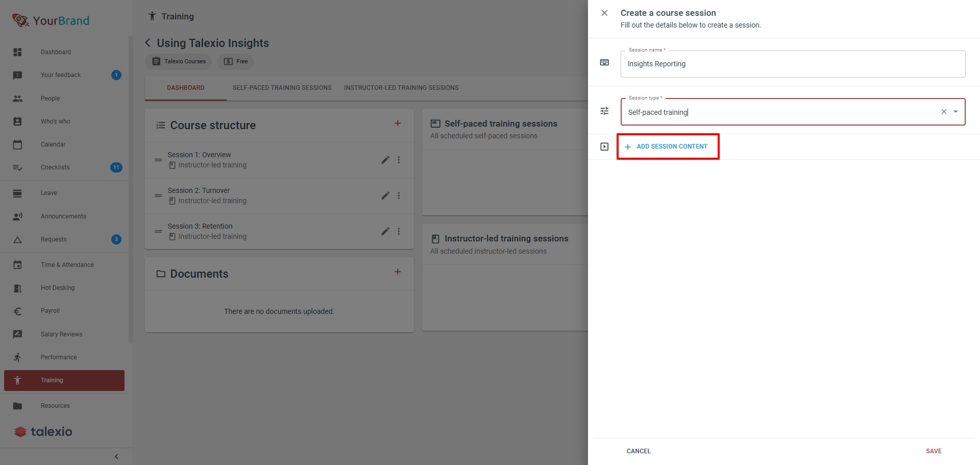Image resolution: width=980 pixels, height=465 pixels.
Task: Switch to Self-paced training sessions tab
Action: click(x=282, y=88)
